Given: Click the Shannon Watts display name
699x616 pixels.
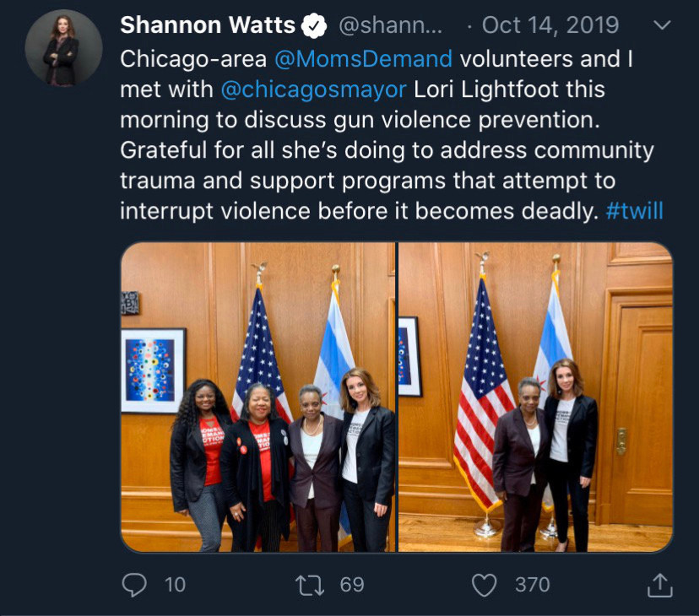Looking at the screenshot, I should 208,25.
